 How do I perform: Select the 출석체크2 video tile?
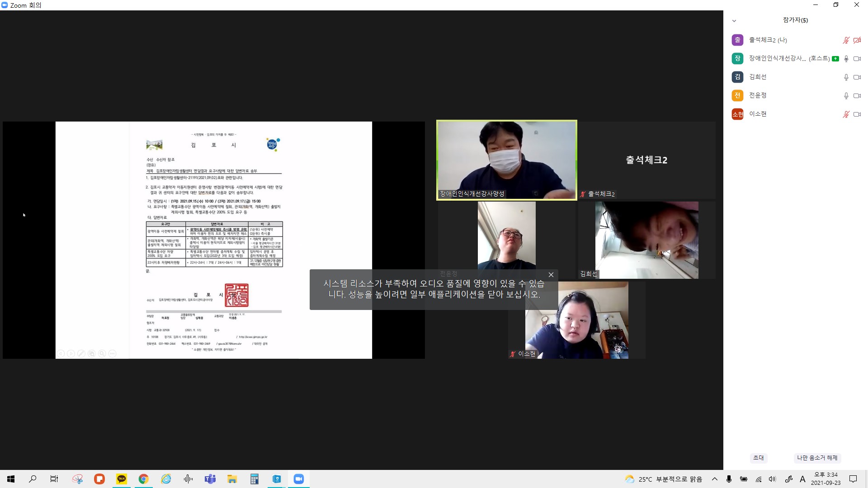click(646, 160)
